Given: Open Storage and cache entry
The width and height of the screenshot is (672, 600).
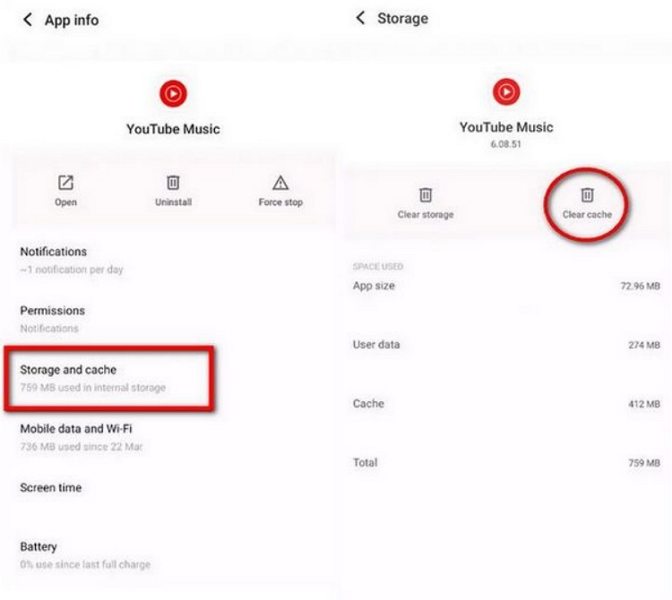Looking at the screenshot, I should [109, 378].
